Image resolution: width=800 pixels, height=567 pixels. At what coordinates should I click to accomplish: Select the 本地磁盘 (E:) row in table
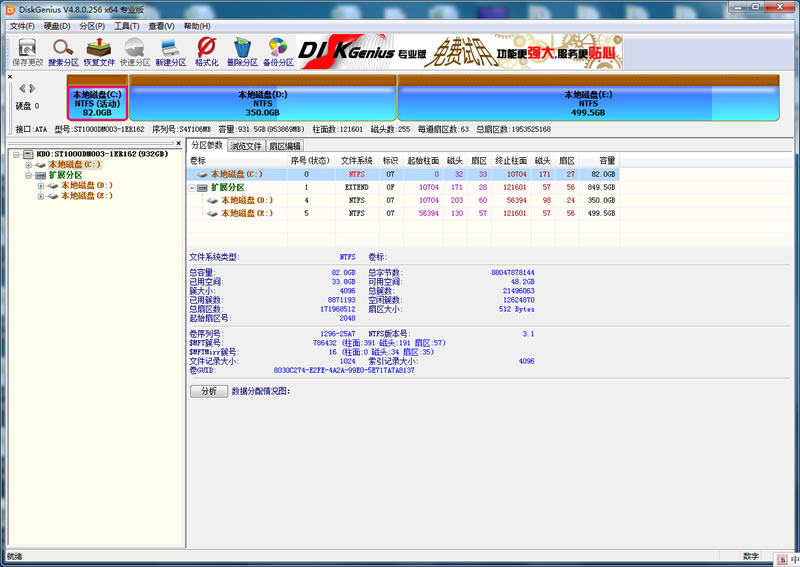point(403,213)
